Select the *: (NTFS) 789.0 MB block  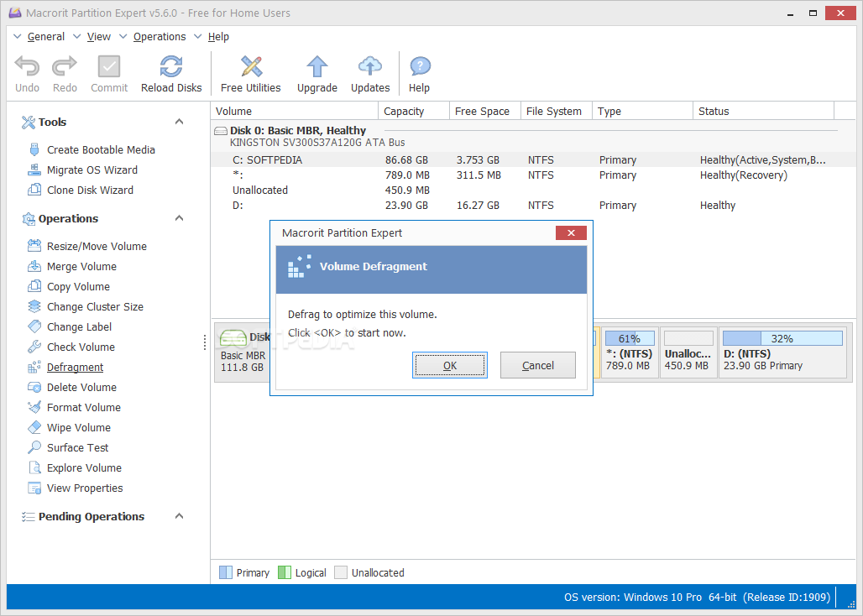[630, 352]
